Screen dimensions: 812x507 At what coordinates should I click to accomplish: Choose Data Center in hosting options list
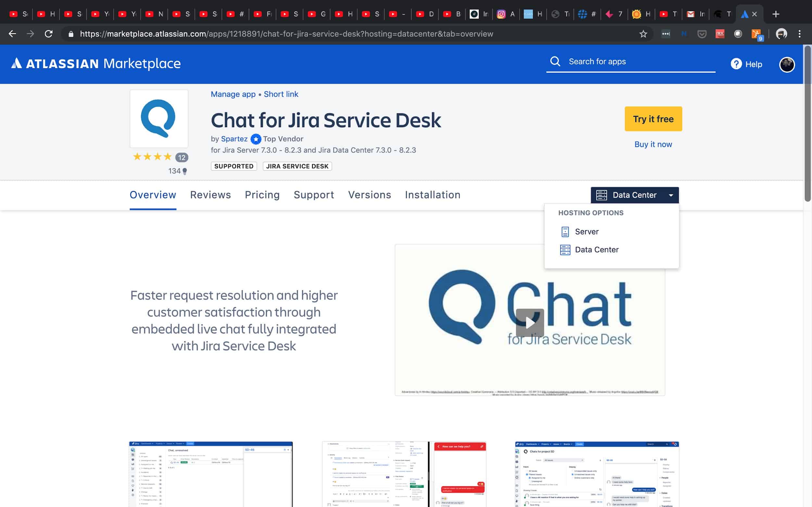(596, 250)
